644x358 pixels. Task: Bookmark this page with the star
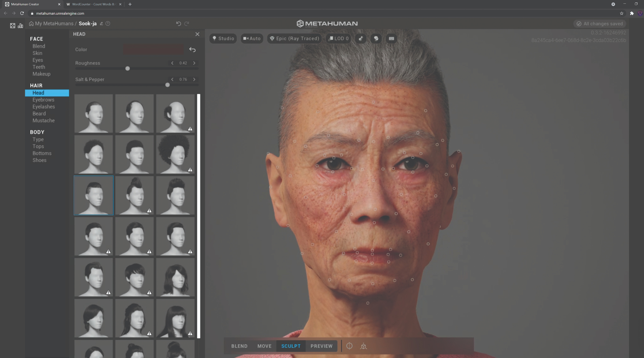[x=622, y=13]
